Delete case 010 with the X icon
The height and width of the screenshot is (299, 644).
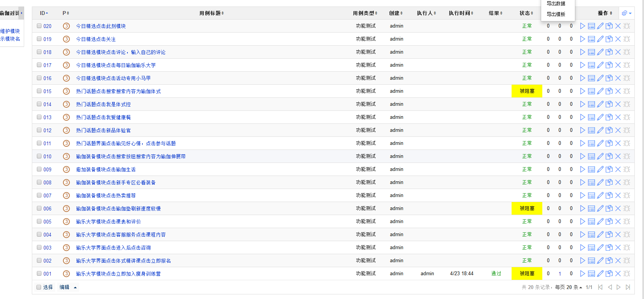click(618, 156)
